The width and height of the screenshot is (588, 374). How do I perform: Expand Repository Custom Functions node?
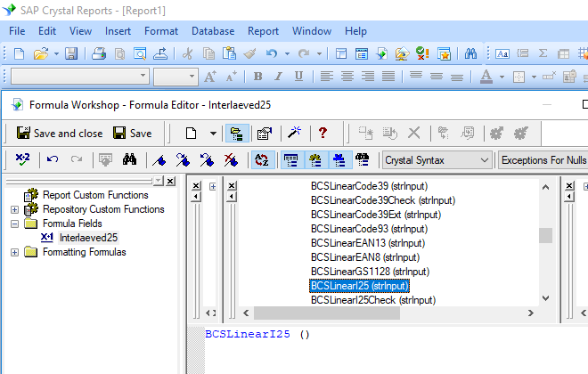(x=14, y=209)
